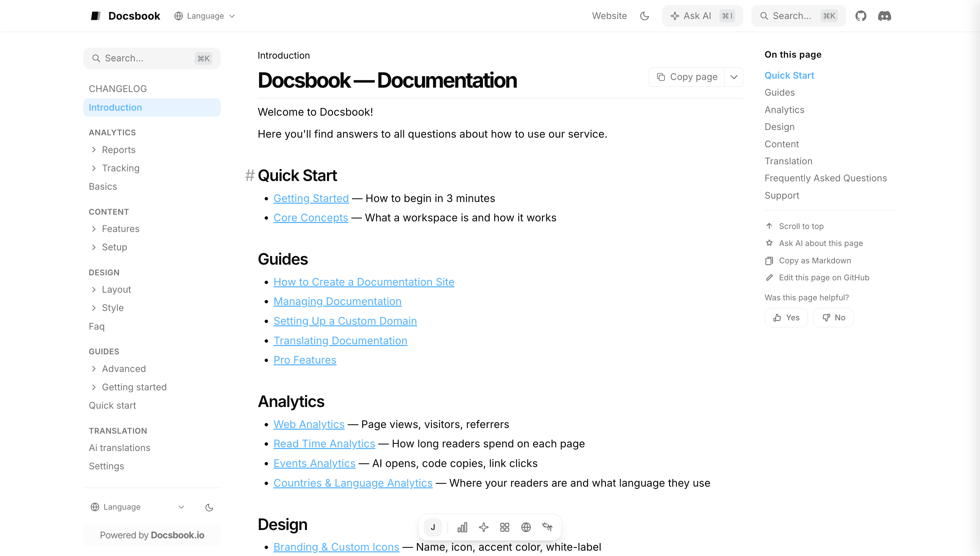This screenshot has width=980, height=556.
Task: Open the GitHub repository icon
Action: coord(861,16)
